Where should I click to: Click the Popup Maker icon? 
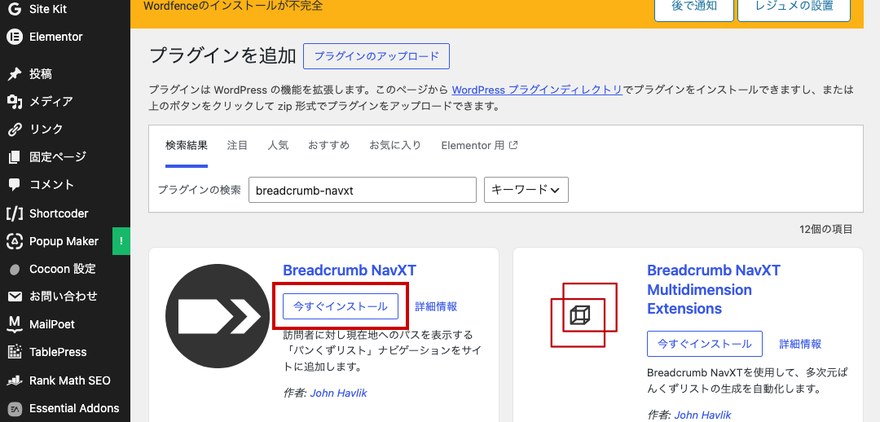click(15, 241)
